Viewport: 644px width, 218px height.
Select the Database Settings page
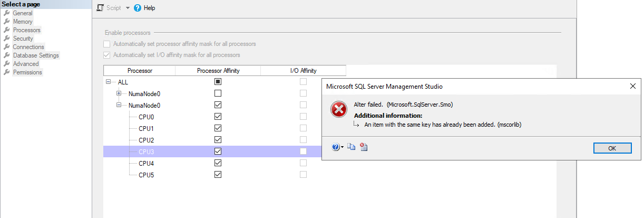(36, 55)
